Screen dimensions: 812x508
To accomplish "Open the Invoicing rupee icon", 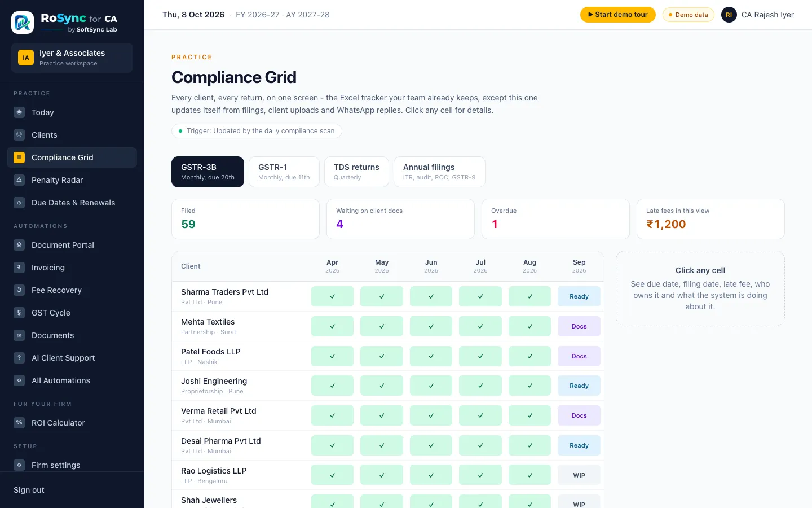I will click(x=19, y=268).
